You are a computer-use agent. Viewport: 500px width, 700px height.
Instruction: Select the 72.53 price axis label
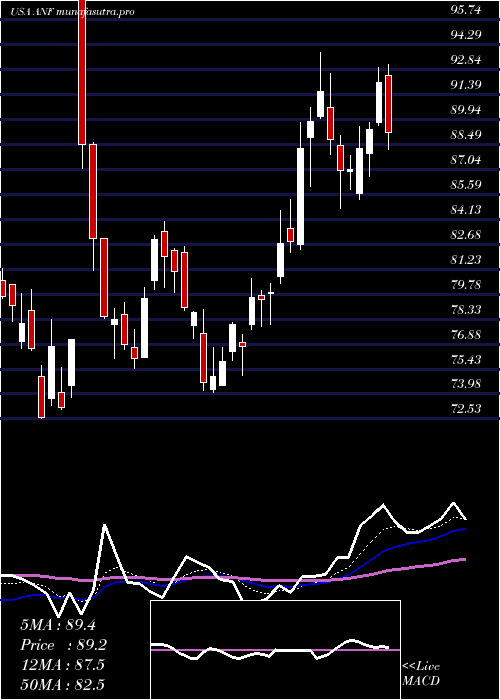point(466,410)
